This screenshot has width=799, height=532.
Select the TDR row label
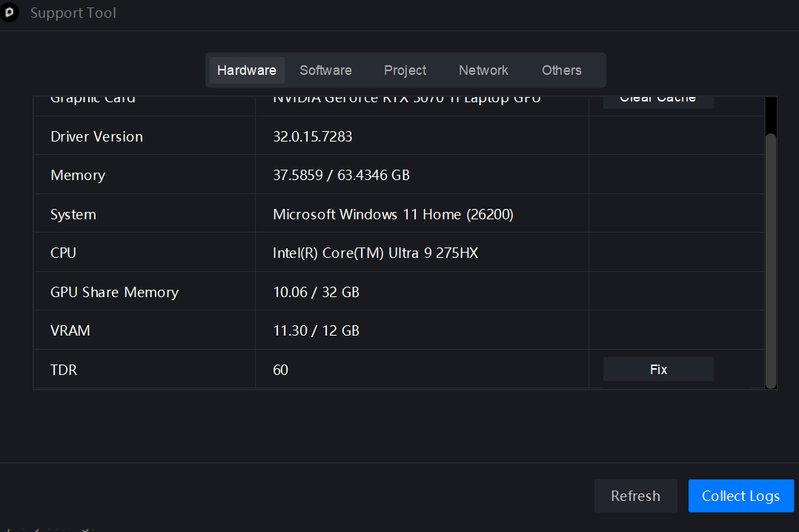click(64, 370)
